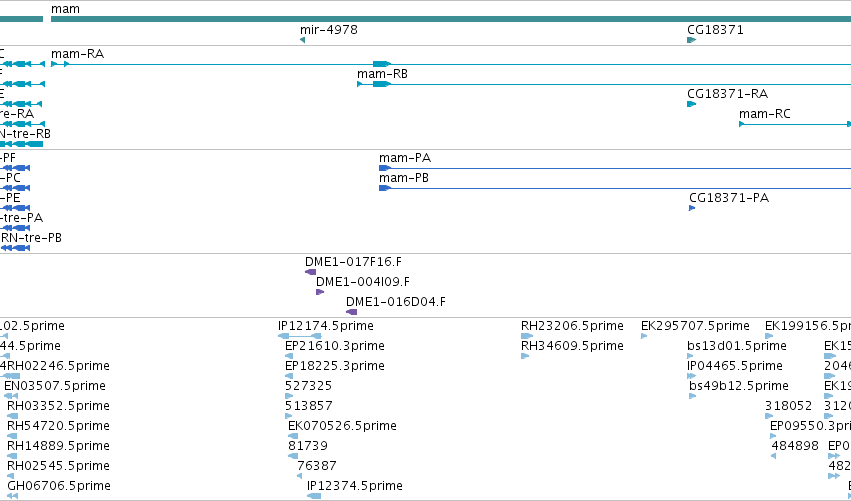Click the RH23206.5prime label text
Viewport: 851px width, 501px height.
[572, 326]
